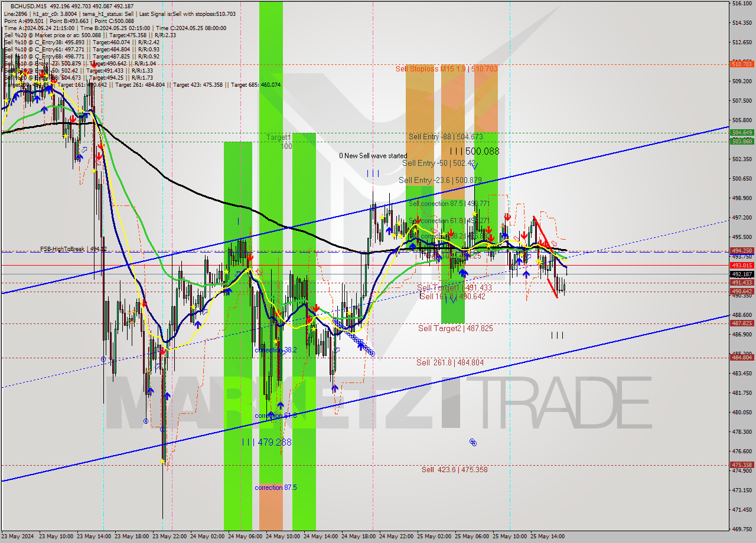The height and width of the screenshot is (543, 756).
Task: Click the '24 May 10:00' time axis label
Action: point(283,537)
